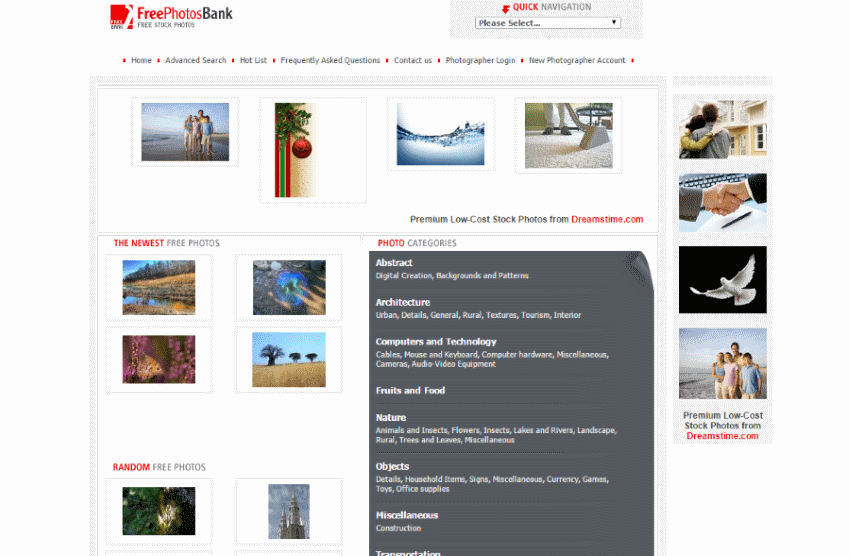Open the Nature category
Image resolution: width=850 pixels, height=556 pixels.
(391, 418)
